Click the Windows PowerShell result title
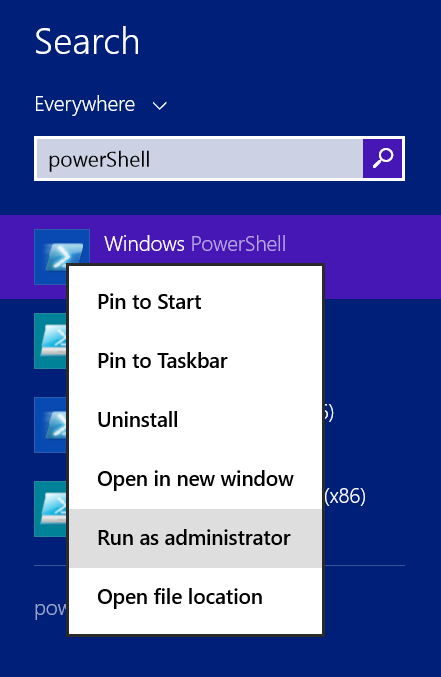441x677 pixels. pyautogui.click(x=195, y=244)
